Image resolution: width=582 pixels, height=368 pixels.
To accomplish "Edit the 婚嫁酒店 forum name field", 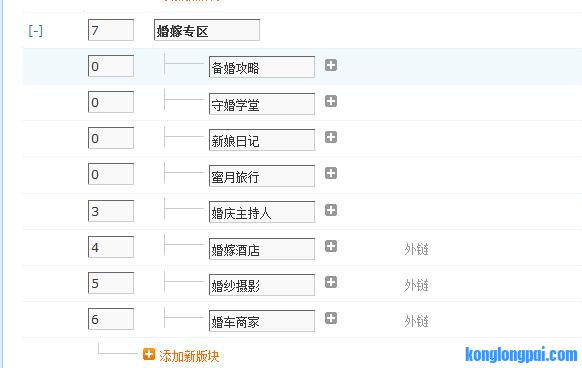I will click(x=262, y=248).
